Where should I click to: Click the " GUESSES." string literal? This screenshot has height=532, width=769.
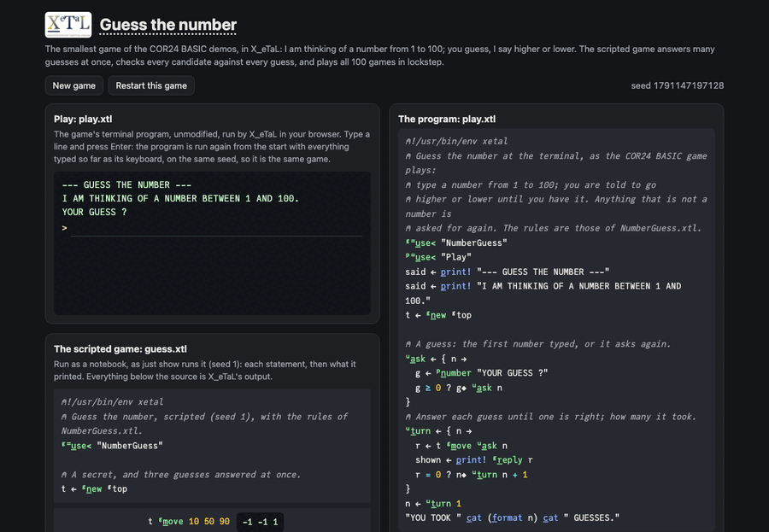point(591,517)
